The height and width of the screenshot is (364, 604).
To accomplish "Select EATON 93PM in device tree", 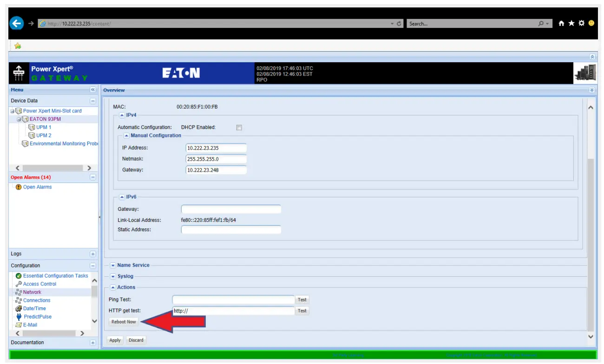I will [45, 119].
